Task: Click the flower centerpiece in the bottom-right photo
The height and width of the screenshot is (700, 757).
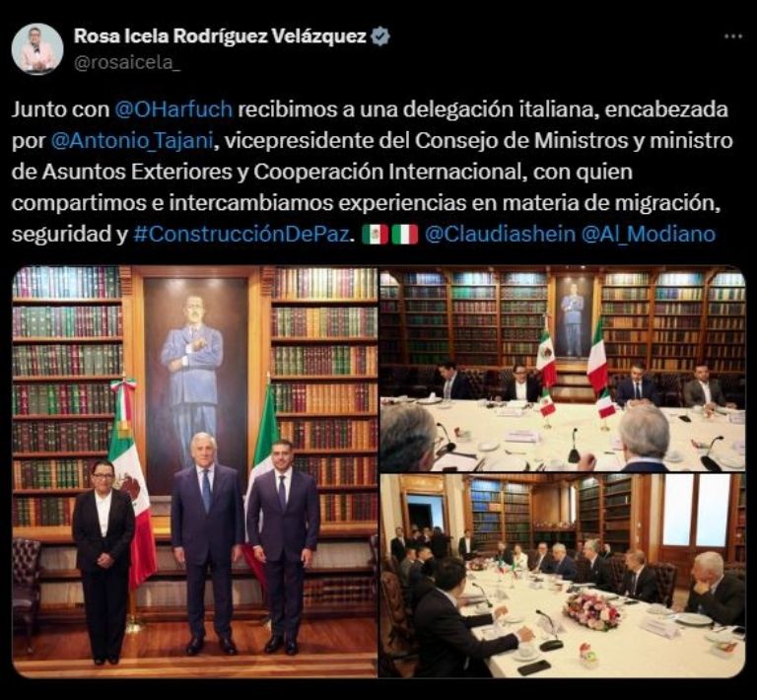Action: [592, 610]
